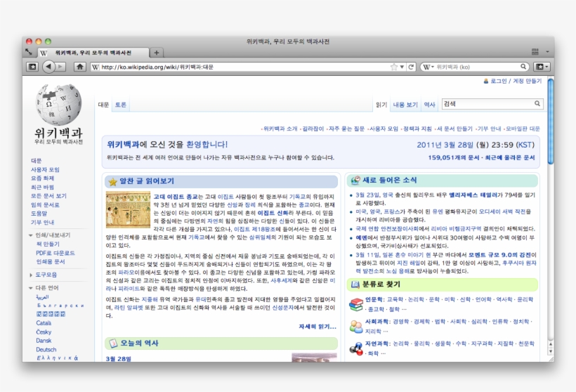Click the bookmarks sidebar toolbar icon
The height and width of the screenshot is (392, 576).
[x=32, y=67]
